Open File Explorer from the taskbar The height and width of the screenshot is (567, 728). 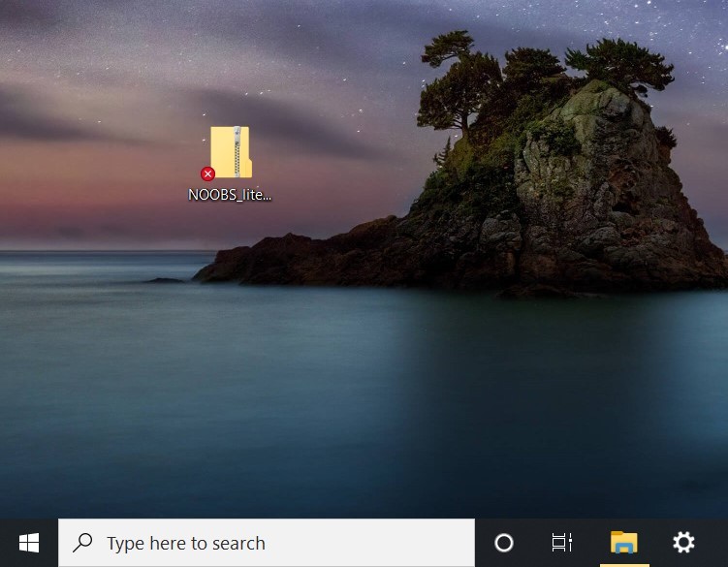tap(624, 542)
